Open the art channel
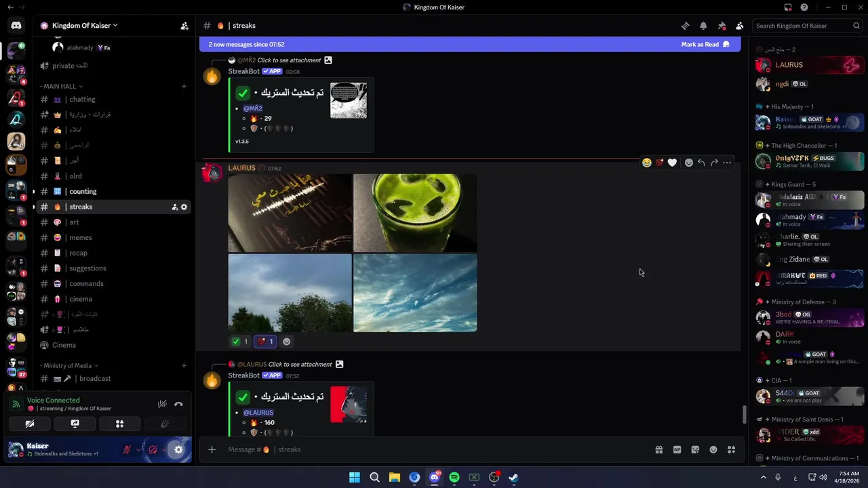Viewport: 868px width, 488px height. click(x=113, y=222)
